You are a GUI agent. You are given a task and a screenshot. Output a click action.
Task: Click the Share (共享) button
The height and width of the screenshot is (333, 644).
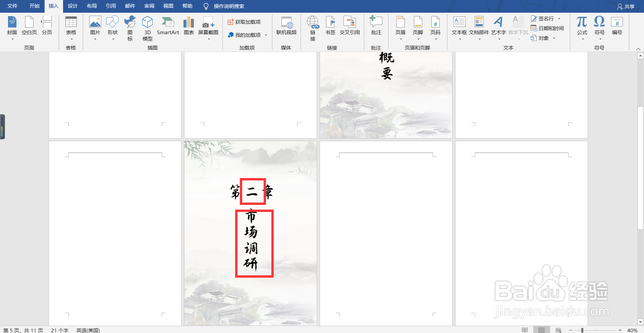pos(626,6)
